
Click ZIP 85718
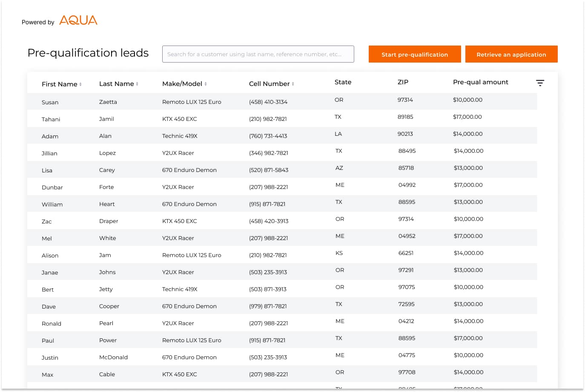406,168
